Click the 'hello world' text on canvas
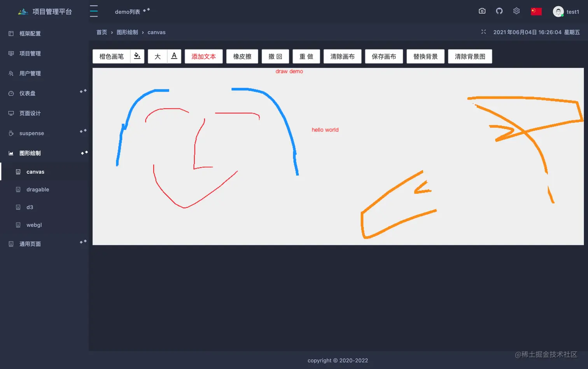This screenshot has width=588, height=369. click(x=325, y=130)
